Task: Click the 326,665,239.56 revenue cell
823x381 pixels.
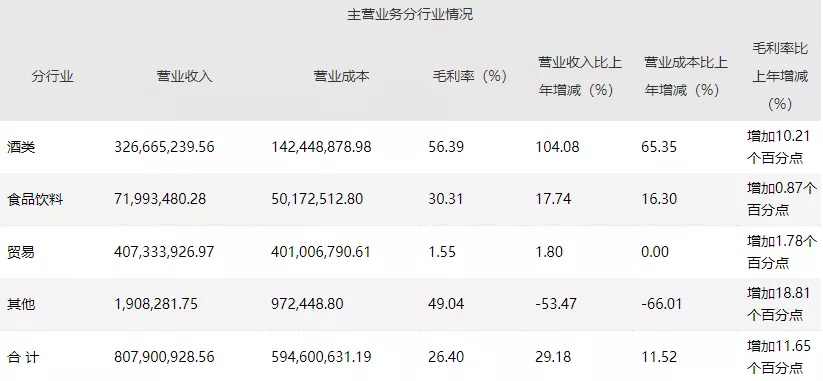Action: (x=164, y=147)
